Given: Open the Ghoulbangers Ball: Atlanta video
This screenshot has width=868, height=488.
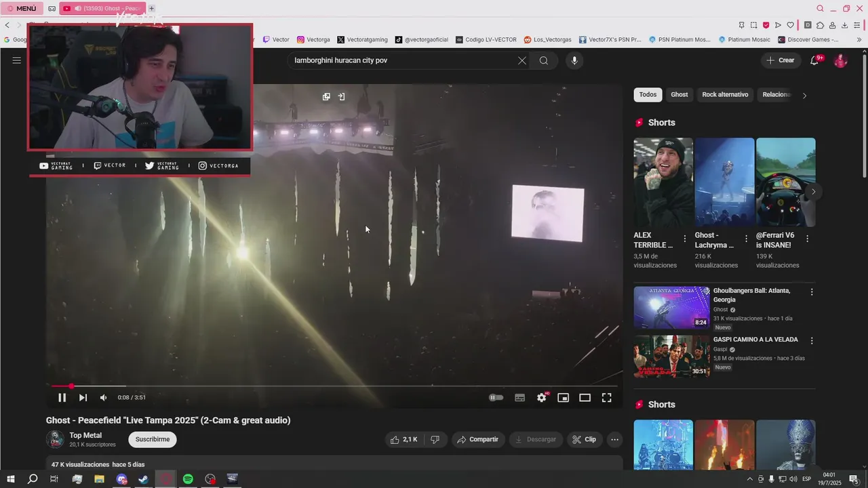Looking at the screenshot, I should 671,308.
